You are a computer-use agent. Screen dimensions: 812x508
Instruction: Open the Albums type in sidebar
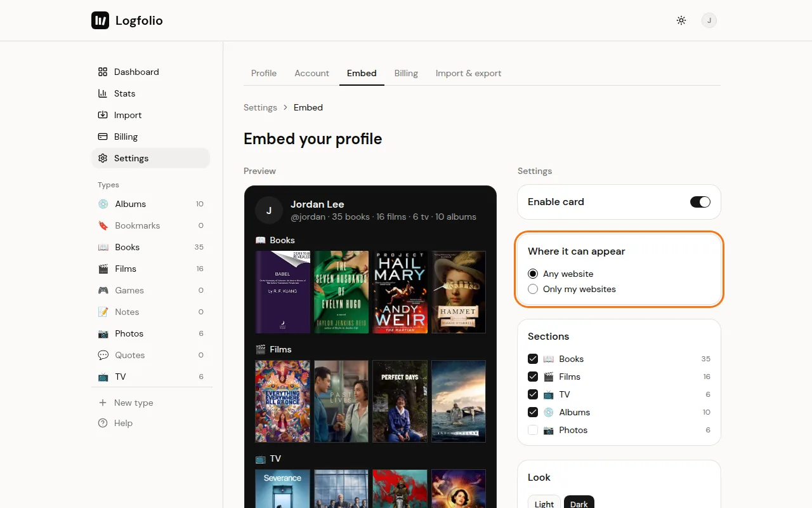click(150, 204)
